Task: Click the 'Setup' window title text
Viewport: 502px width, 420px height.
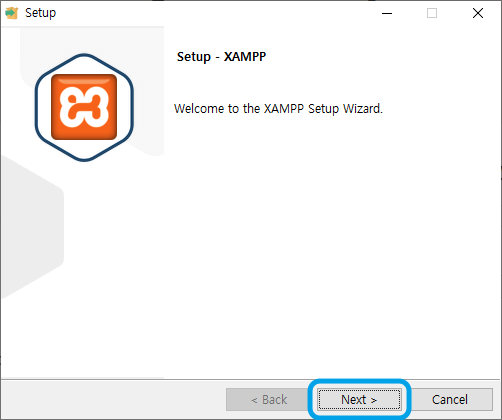Action: [41, 13]
